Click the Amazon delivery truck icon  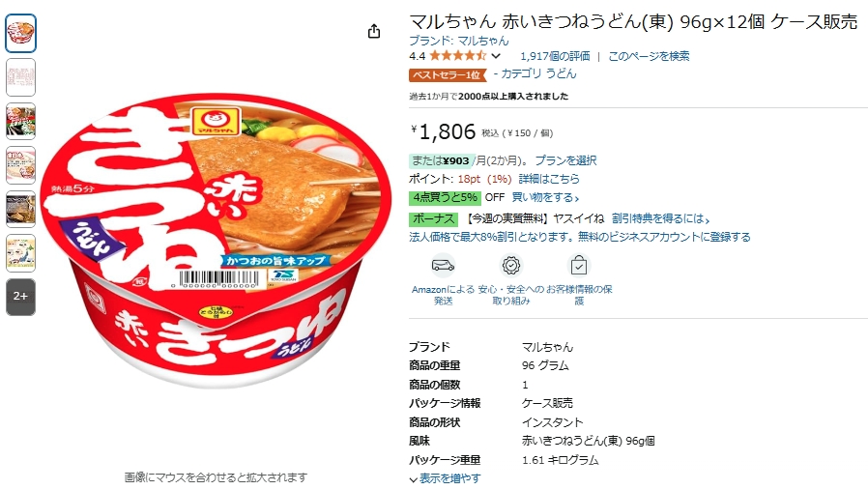(x=443, y=266)
